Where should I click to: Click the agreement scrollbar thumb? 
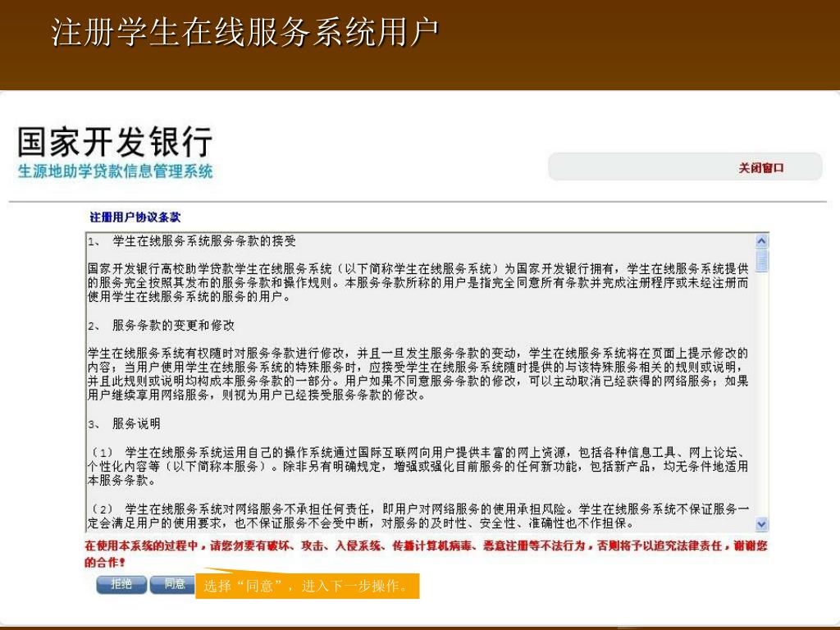coord(761,260)
